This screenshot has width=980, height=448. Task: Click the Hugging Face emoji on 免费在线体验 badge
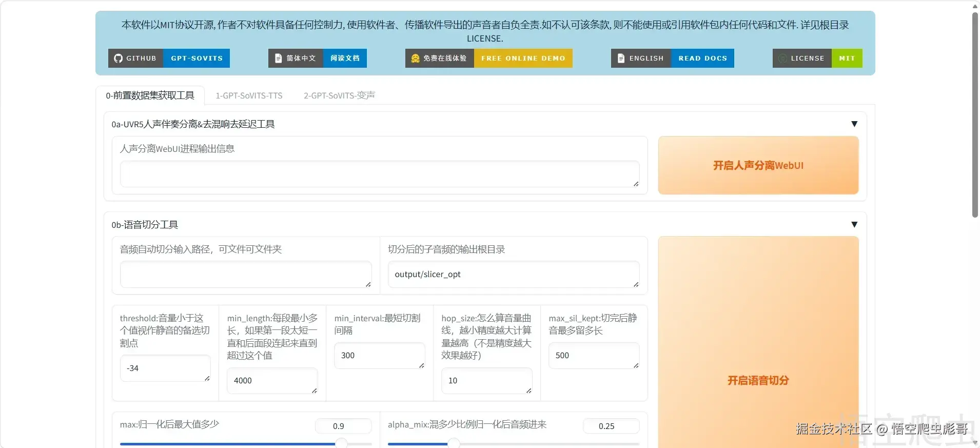[x=416, y=59]
